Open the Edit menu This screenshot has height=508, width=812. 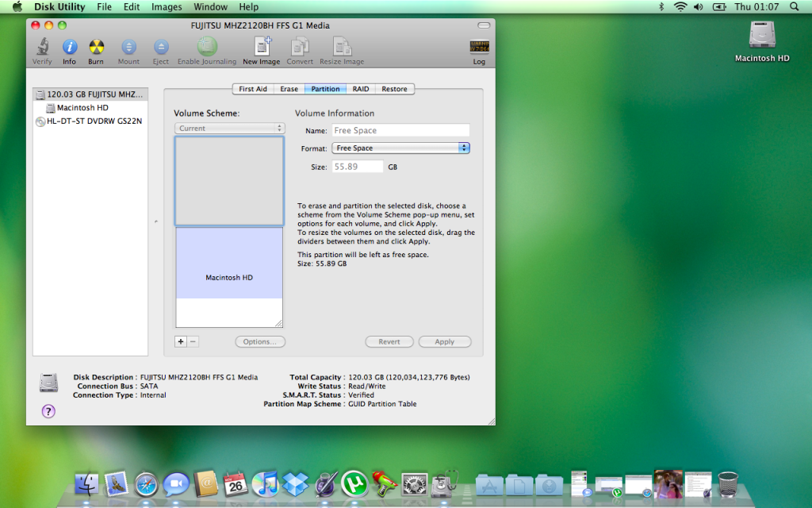click(x=132, y=6)
